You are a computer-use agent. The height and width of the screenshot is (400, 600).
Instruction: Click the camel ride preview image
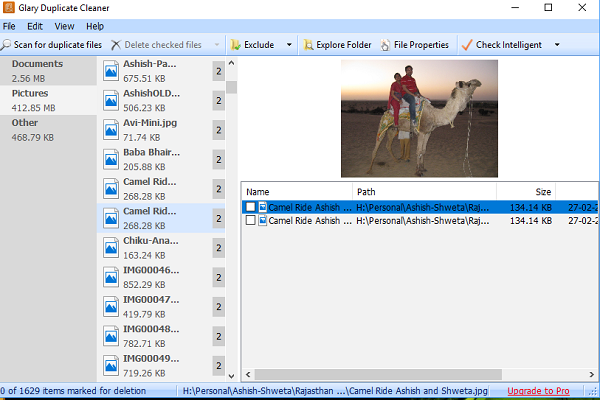pyautogui.click(x=419, y=118)
